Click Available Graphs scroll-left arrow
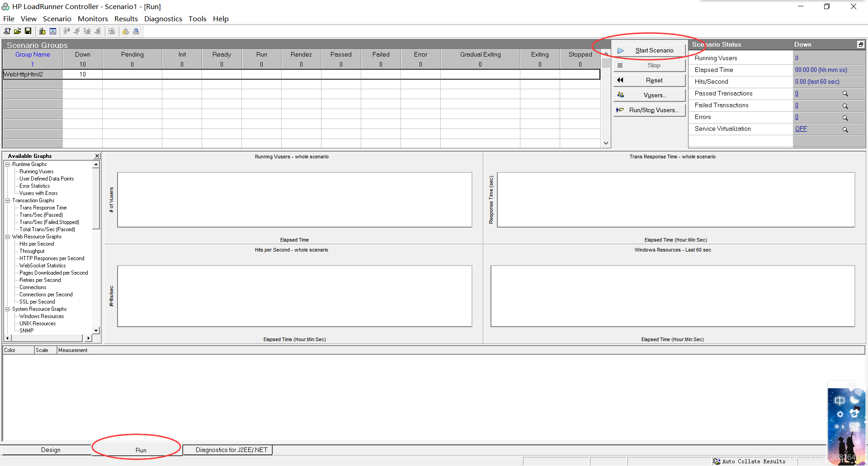Image resolution: width=868 pixels, height=466 pixels. [7, 338]
